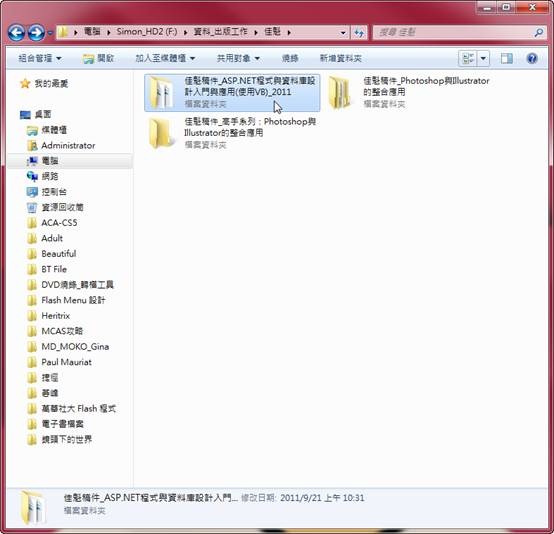Screen dimensions: 554x534
Task: Click the 控制台 control panel icon
Action: pos(32,192)
